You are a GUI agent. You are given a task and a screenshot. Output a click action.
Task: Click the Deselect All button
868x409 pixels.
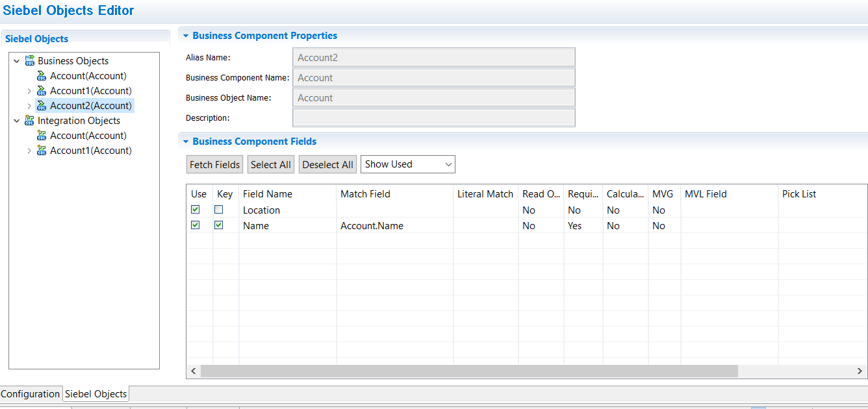pos(328,165)
